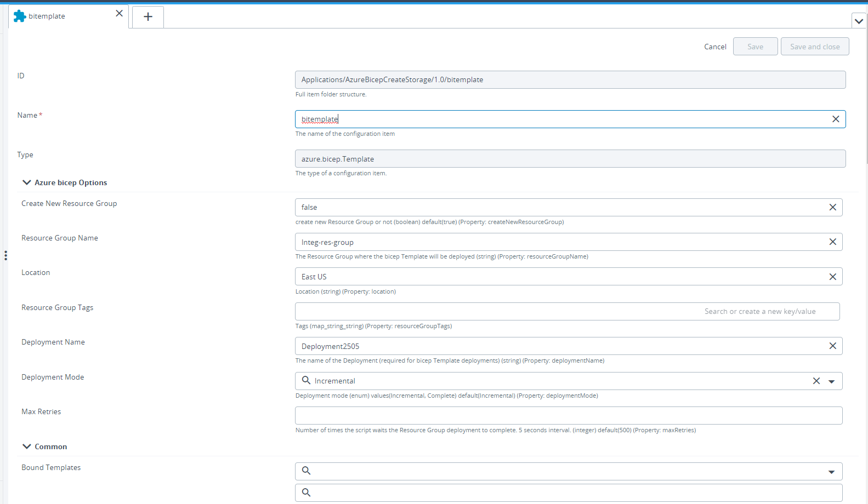Screen dimensions: 868x504
Task: Open a new tab with plus button
Action: point(148,17)
